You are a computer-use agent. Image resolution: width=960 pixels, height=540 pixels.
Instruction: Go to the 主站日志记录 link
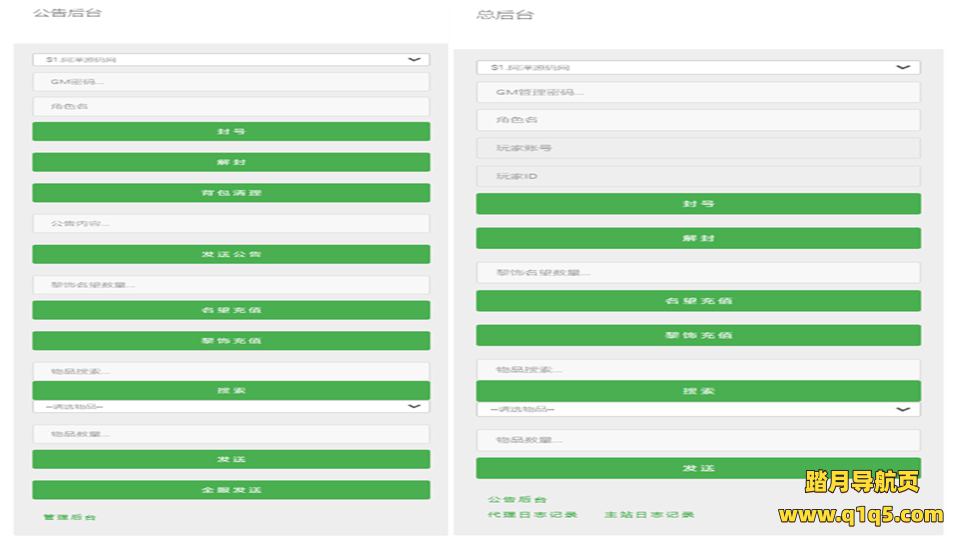click(649, 515)
